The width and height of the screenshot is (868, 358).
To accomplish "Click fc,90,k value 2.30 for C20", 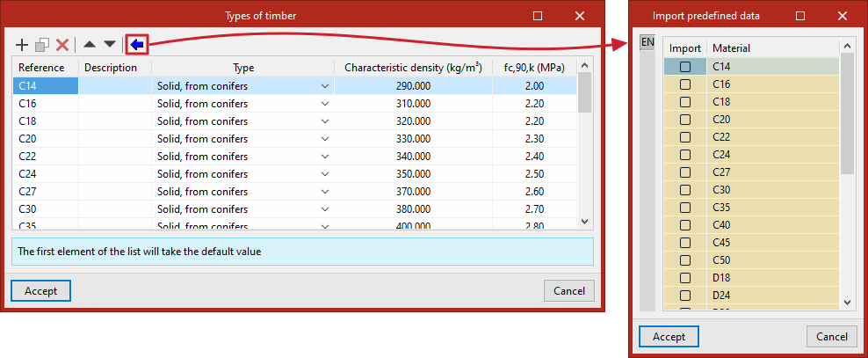I will point(534,139).
